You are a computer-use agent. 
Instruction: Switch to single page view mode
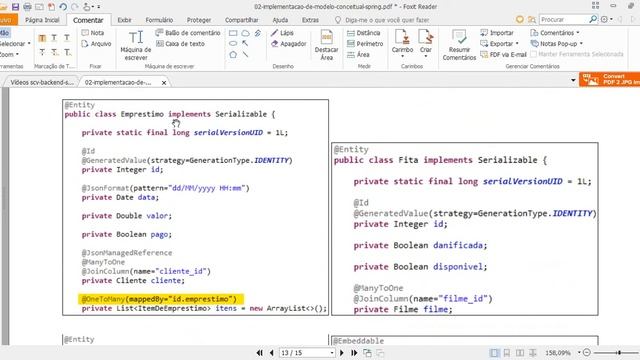pos(494,353)
